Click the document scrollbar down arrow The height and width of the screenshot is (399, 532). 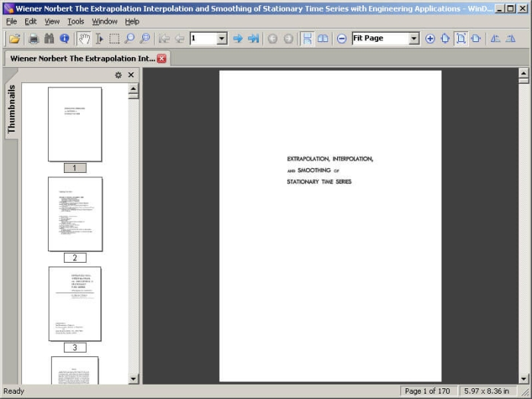(x=524, y=378)
